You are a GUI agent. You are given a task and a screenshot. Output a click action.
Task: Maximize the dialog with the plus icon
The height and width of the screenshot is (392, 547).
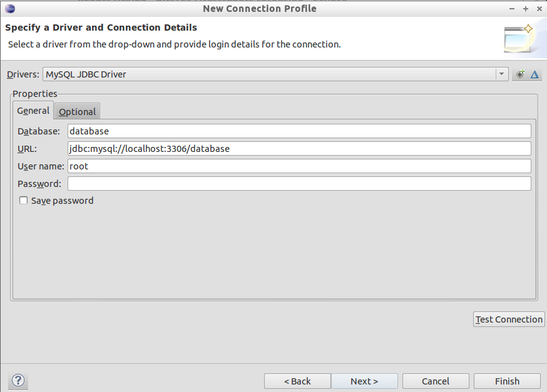point(525,9)
